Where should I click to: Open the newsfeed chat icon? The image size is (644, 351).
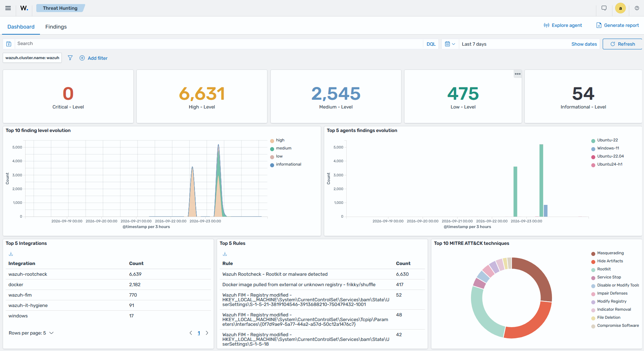pos(604,8)
